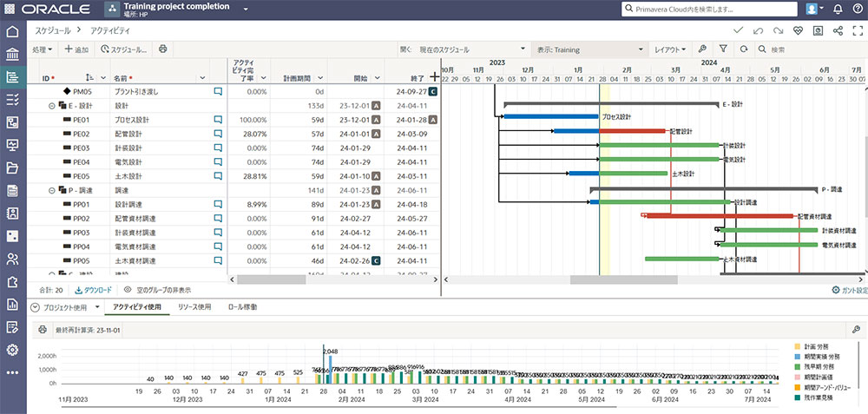Click the print icon in activity toolbar
Screen dimensions: 868x414
(x=163, y=49)
